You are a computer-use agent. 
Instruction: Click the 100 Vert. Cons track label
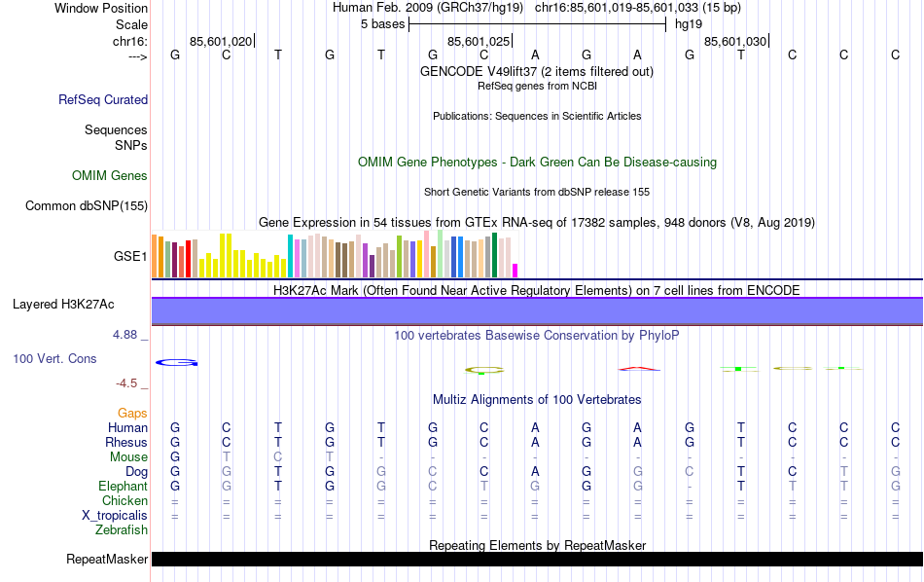[x=54, y=358]
